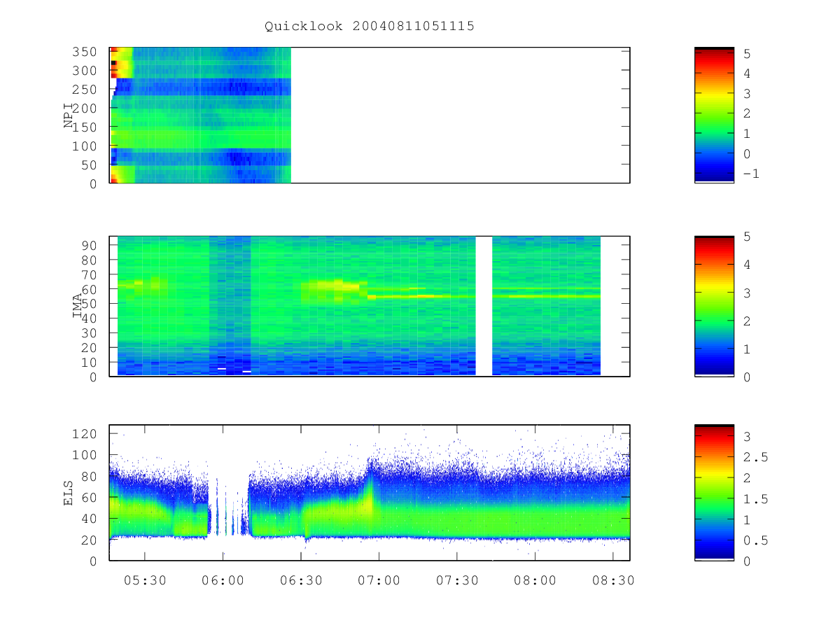The image size is (840, 630).
Task: Pick the NPI panel's color bar
Action: tap(714, 115)
